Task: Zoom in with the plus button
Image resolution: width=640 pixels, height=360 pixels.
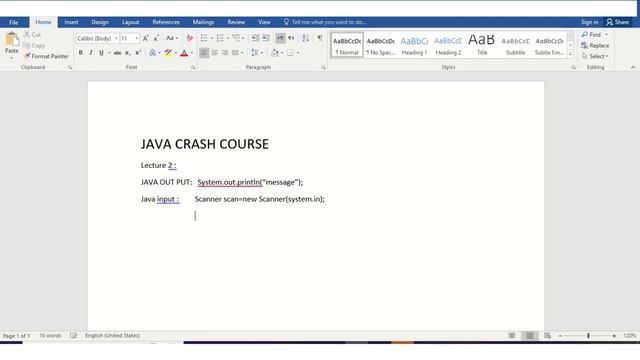Action: tap(614, 336)
